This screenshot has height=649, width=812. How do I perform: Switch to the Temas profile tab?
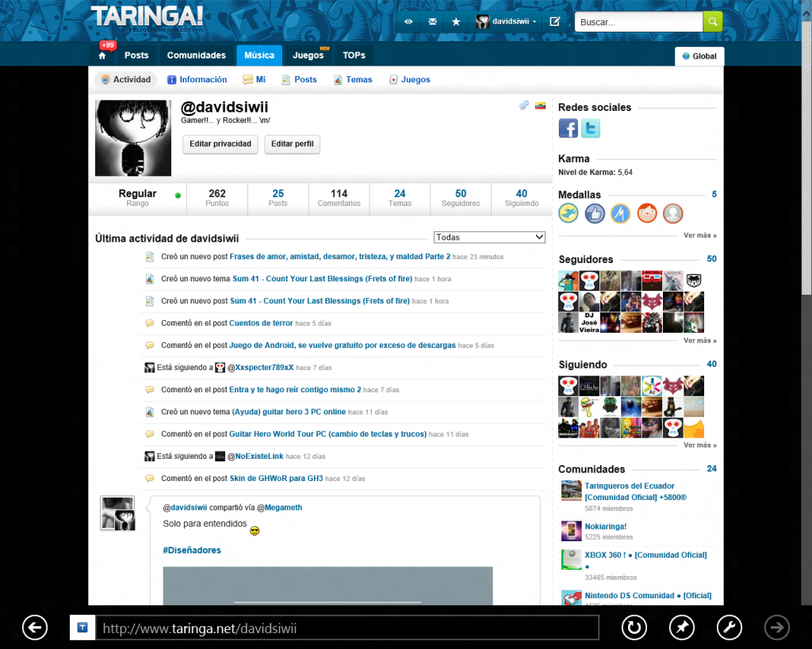[353, 80]
